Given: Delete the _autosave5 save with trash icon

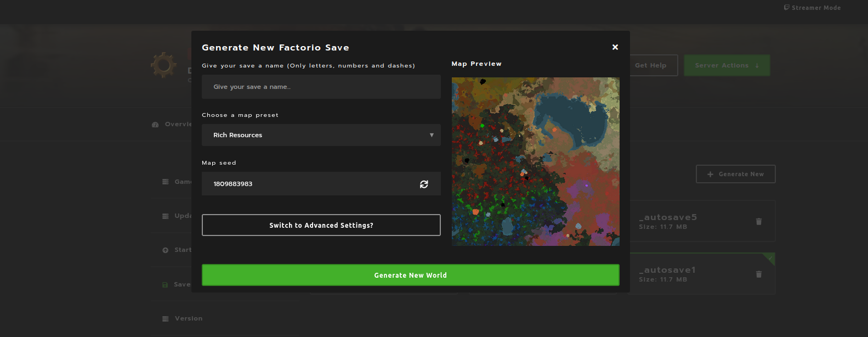Looking at the screenshot, I should coord(759,222).
